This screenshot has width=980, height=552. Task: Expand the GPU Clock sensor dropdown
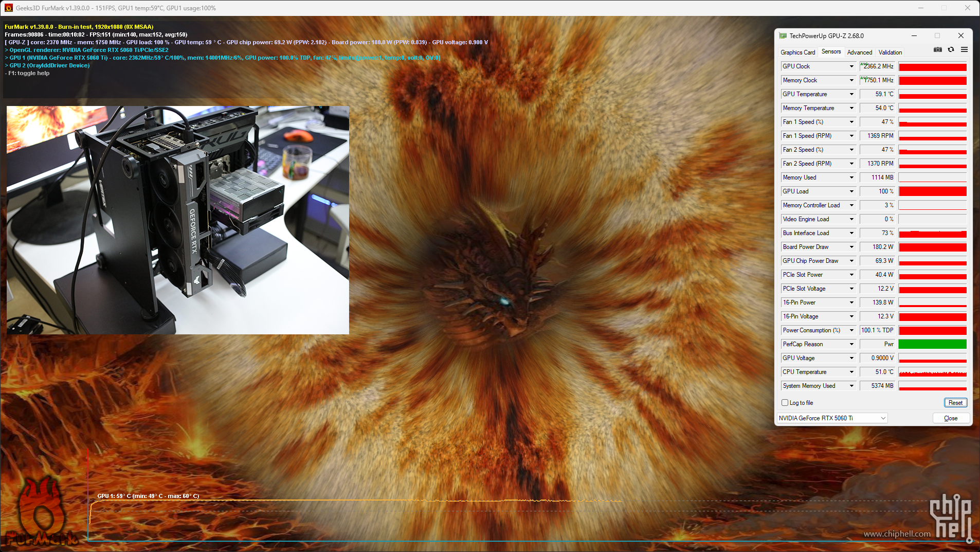pos(851,66)
